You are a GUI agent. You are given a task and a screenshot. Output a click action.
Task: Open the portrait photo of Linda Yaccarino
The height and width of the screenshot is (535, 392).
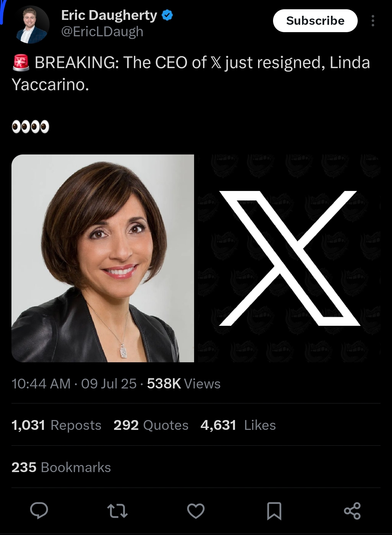pyautogui.click(x=103, y=258)
